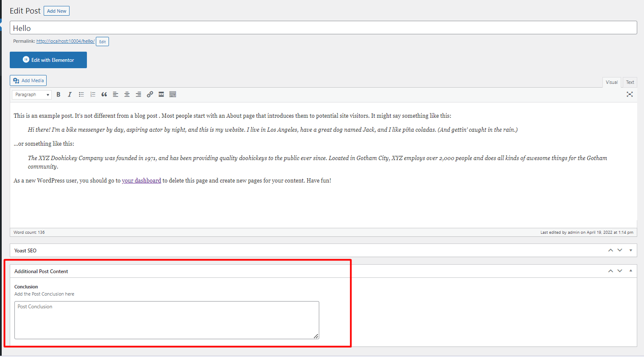This screenshot has height=357, width=644.
Task: Collapse the Additional Post Content panel
Action: (x=630, y=271)
